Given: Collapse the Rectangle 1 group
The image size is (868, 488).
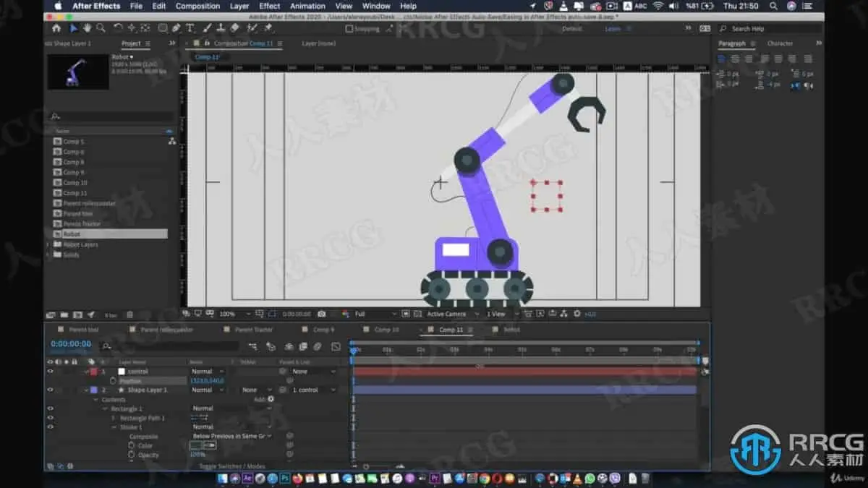Looking at the screenshot, I should pyautogui.click(x=105, y=408).
